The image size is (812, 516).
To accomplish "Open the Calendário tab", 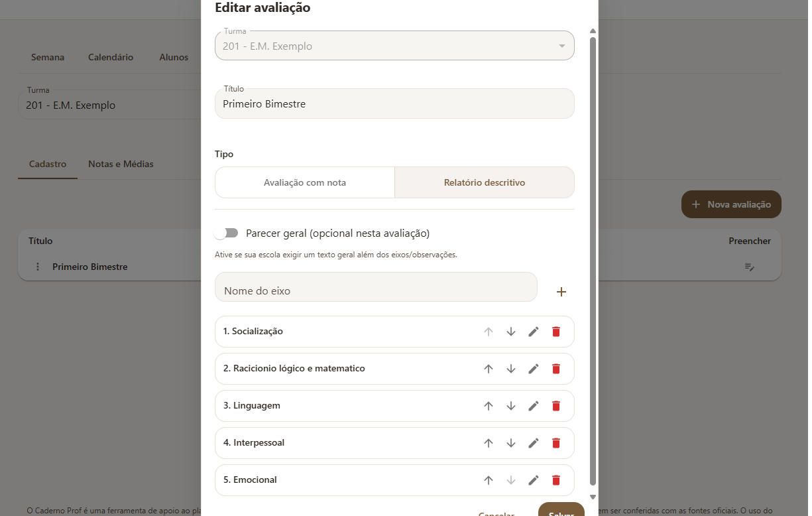I will (x=111, y=57).
